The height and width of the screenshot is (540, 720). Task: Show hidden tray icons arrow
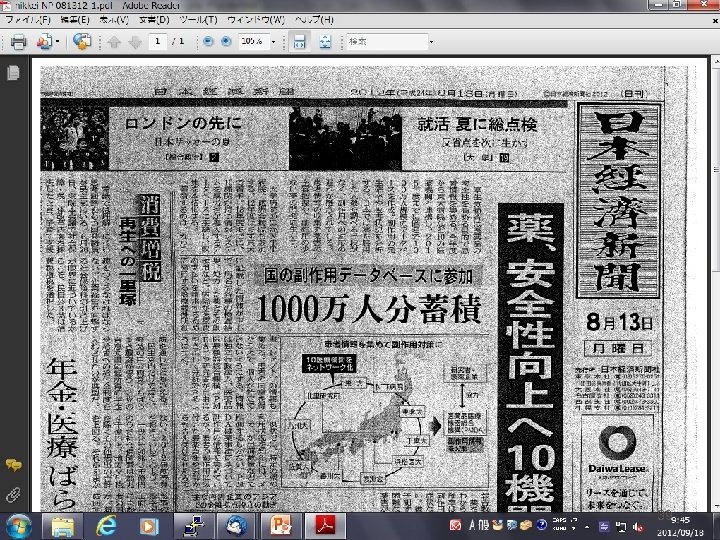[586, 526]
